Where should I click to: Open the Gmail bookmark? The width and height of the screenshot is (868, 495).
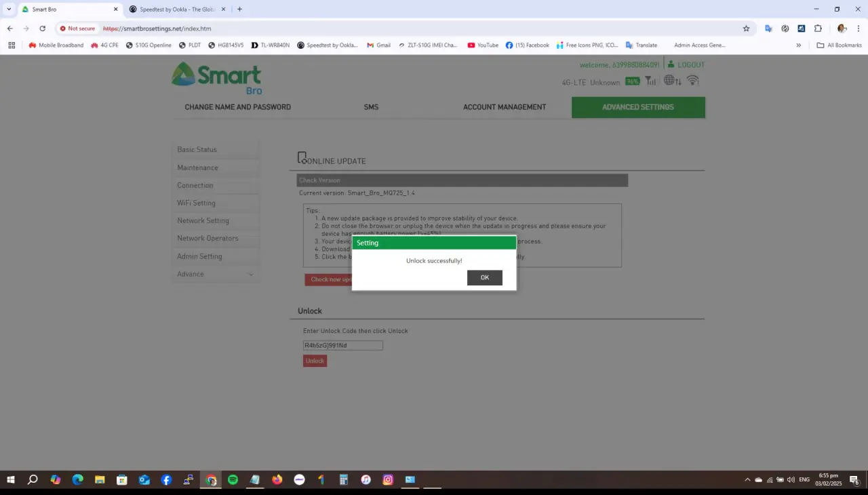click(x=379, y=45)
